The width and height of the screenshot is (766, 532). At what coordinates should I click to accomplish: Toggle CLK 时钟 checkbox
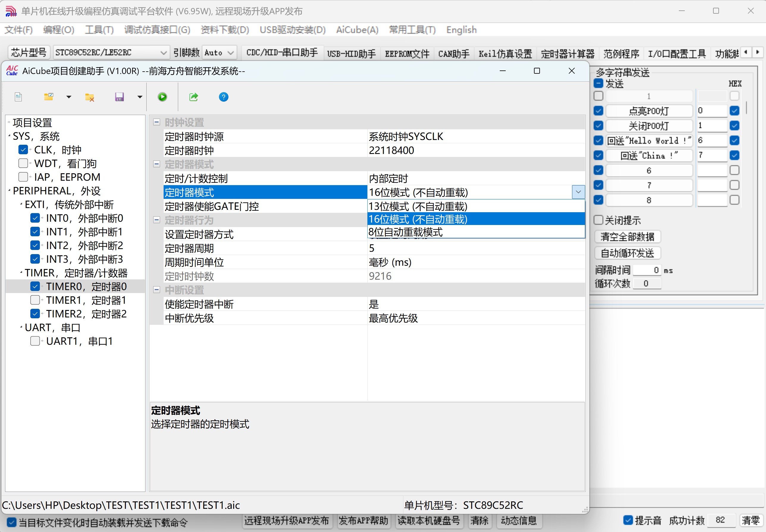(x=24, y=150)
